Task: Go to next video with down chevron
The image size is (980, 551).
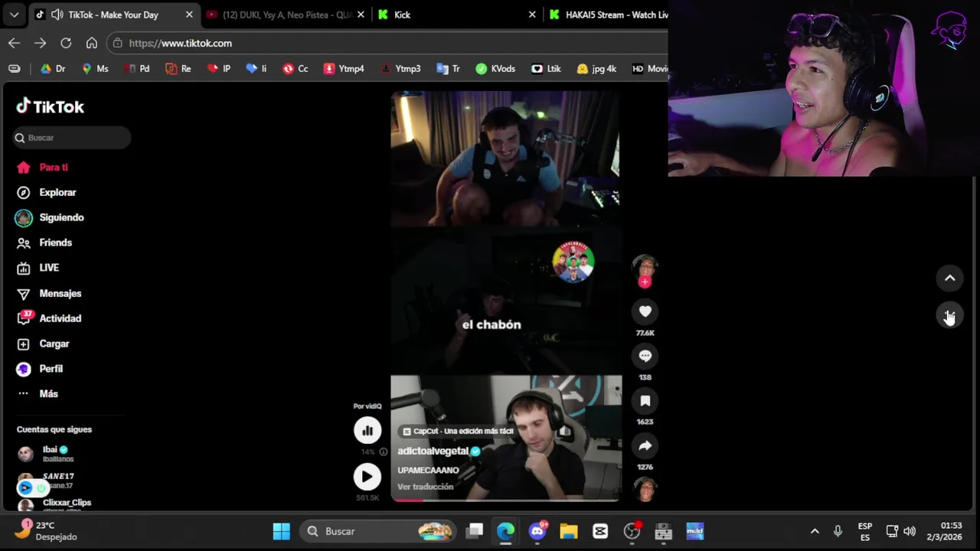Action: point(949,315)
